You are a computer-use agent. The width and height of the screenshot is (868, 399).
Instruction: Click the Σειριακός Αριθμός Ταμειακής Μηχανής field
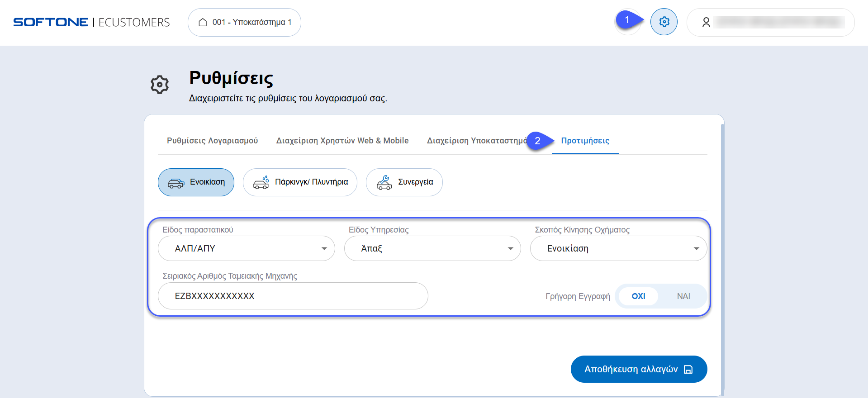pyautogui.click(x=292, y=296)
